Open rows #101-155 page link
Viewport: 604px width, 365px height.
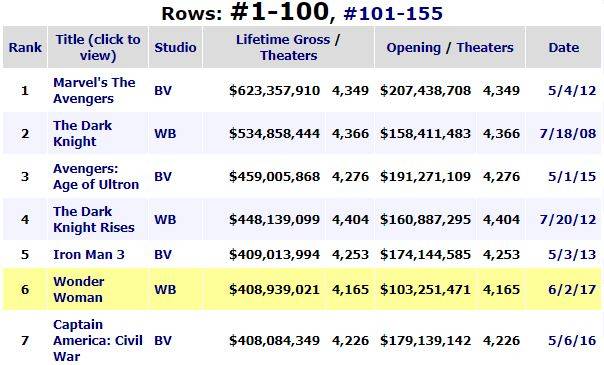(393, 13)
